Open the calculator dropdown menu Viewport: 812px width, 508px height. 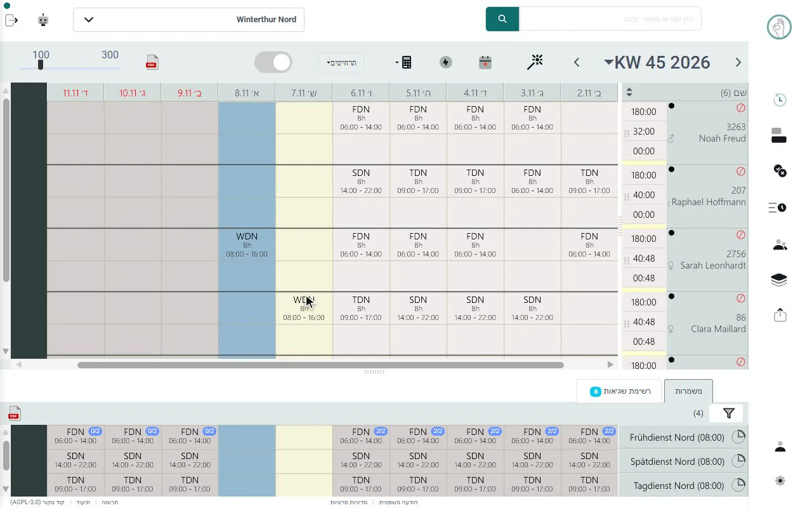point(404,62)
